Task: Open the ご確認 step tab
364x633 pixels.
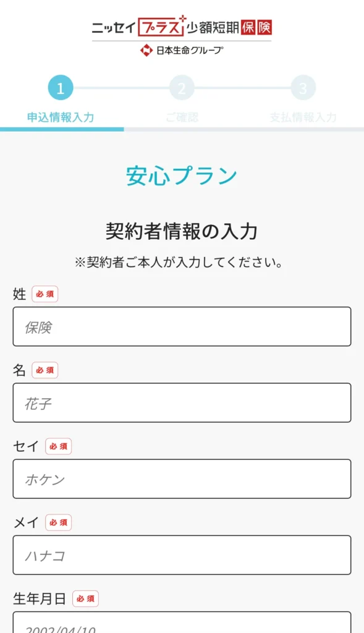Action: [x=182, y=117]
